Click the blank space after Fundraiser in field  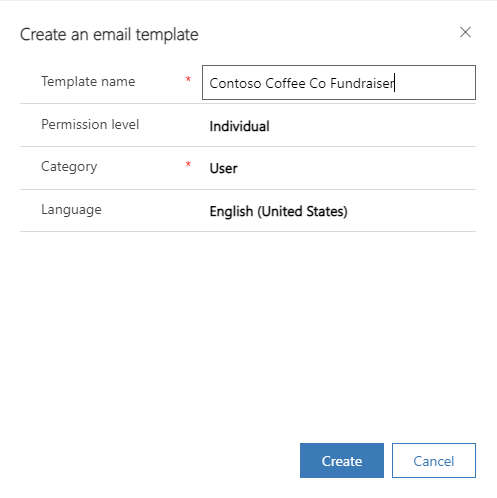pyautogui.click(x=434, y=83)
